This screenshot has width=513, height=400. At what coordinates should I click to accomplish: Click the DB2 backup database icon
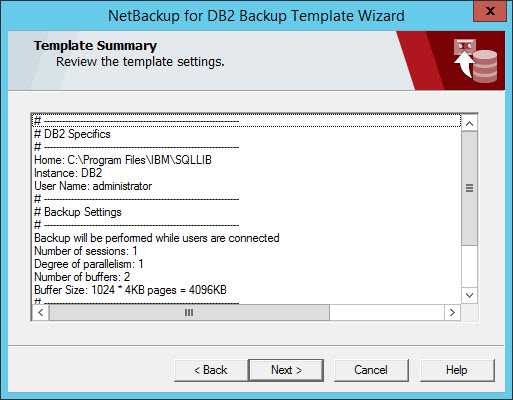coord(476,61)
